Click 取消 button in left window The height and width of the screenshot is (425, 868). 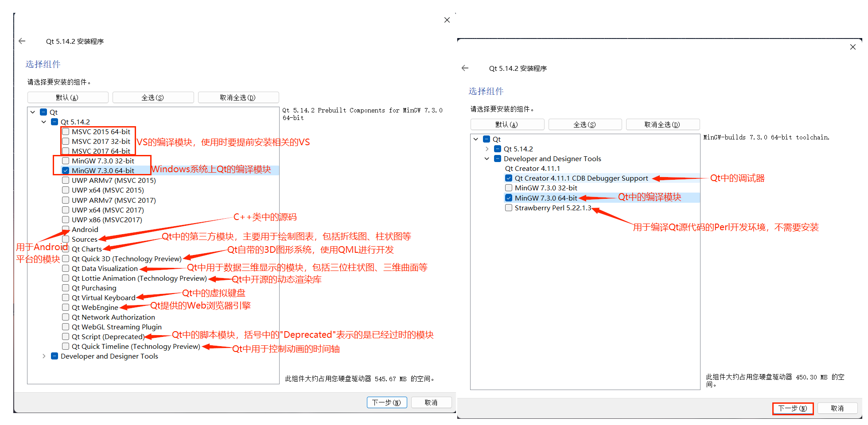click(431, 402)
